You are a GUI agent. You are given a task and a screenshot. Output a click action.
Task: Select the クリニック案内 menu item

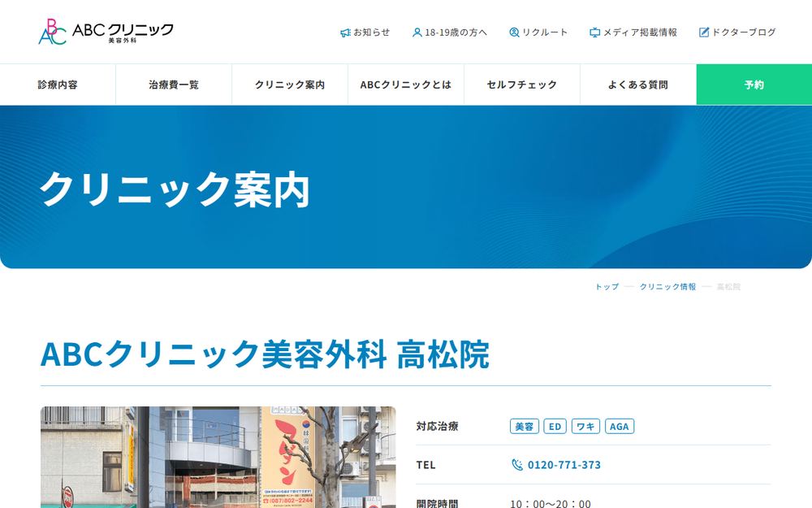[x=290, y=85]
